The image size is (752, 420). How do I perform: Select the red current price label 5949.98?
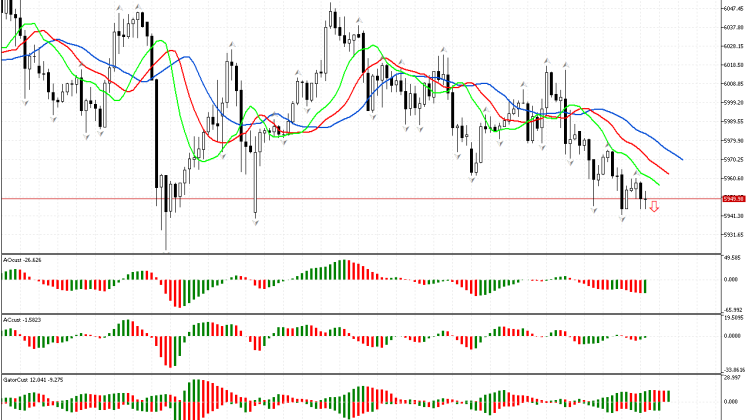tap(734, 198)
